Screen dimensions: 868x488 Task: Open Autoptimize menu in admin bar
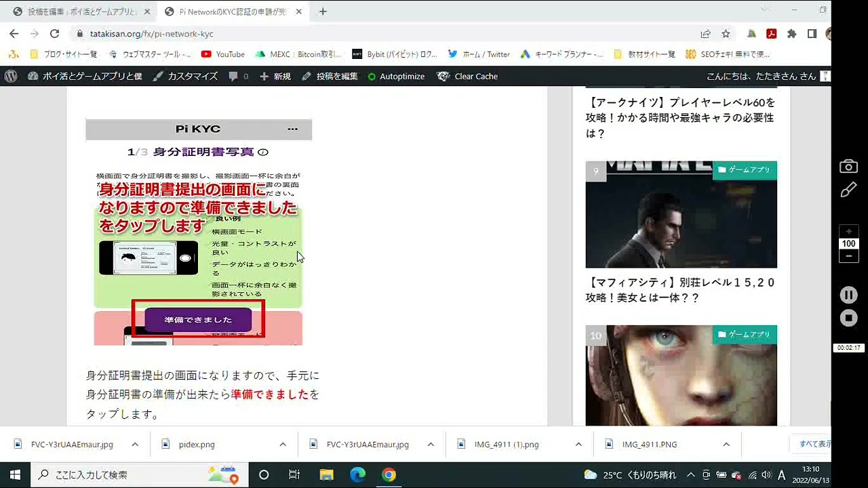pos(395,76)
